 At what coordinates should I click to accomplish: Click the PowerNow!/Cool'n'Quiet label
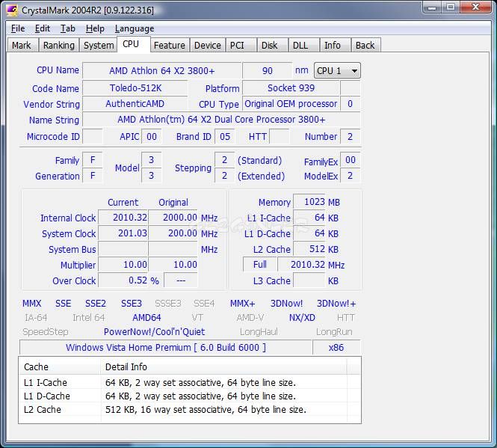click(155, 332)
